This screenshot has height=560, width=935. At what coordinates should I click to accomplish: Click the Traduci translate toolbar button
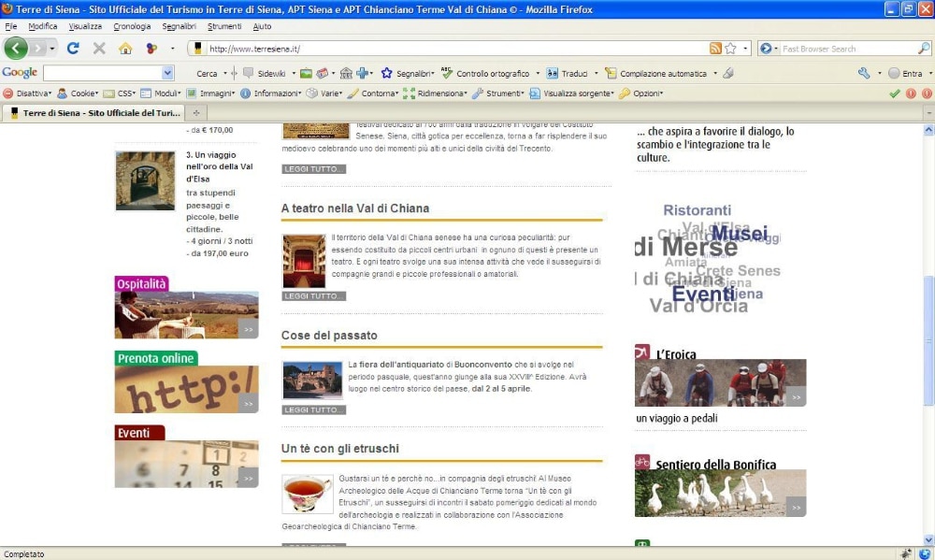point(568,73)
